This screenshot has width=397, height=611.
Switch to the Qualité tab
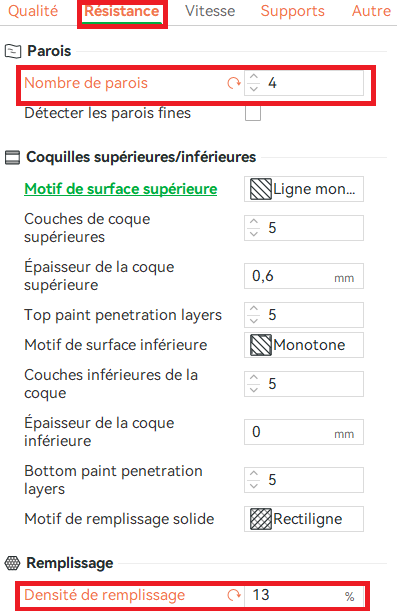(33, 11)
